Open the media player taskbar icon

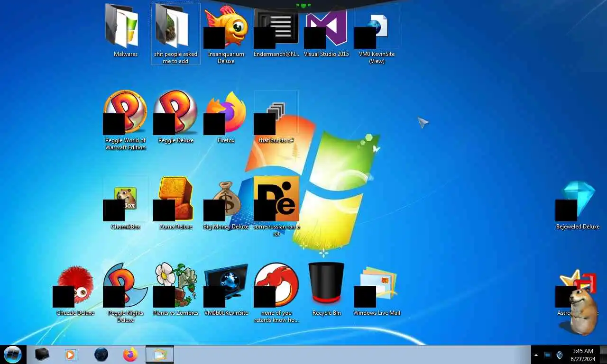point(71,354)
